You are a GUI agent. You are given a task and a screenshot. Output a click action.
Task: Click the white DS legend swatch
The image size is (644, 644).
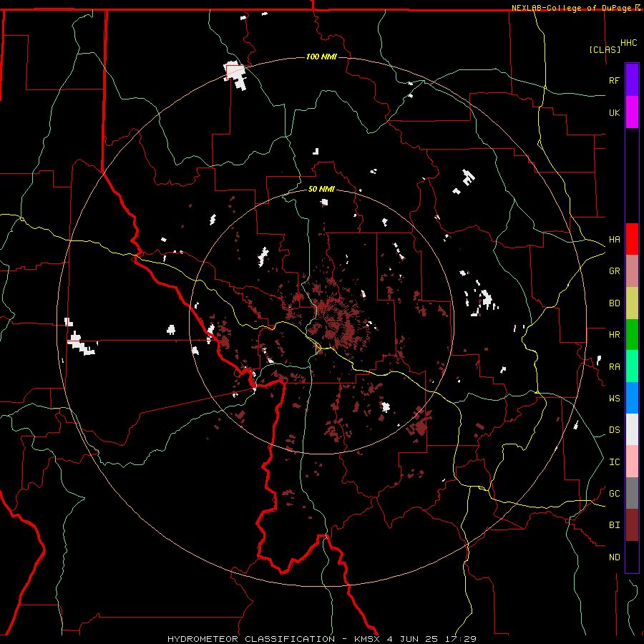pyautogui.click(x=632, y=429)
